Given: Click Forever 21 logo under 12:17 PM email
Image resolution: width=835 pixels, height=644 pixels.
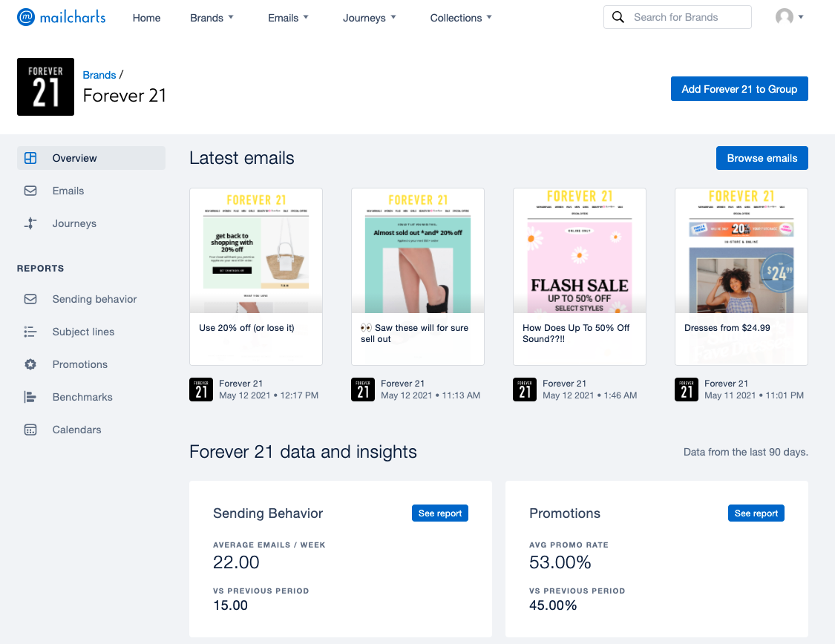Looking at the screenshot, I should click(201, 390).
